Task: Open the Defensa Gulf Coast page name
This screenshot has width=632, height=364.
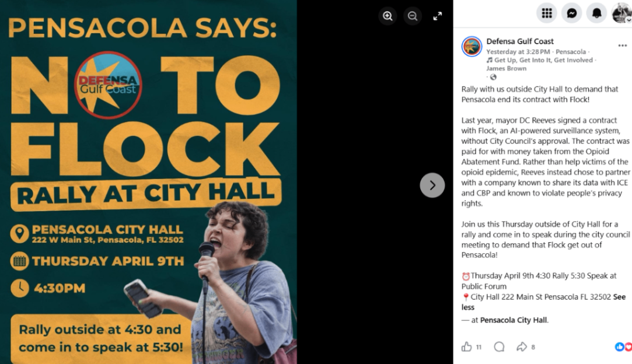Action: [x=520, y=41]
